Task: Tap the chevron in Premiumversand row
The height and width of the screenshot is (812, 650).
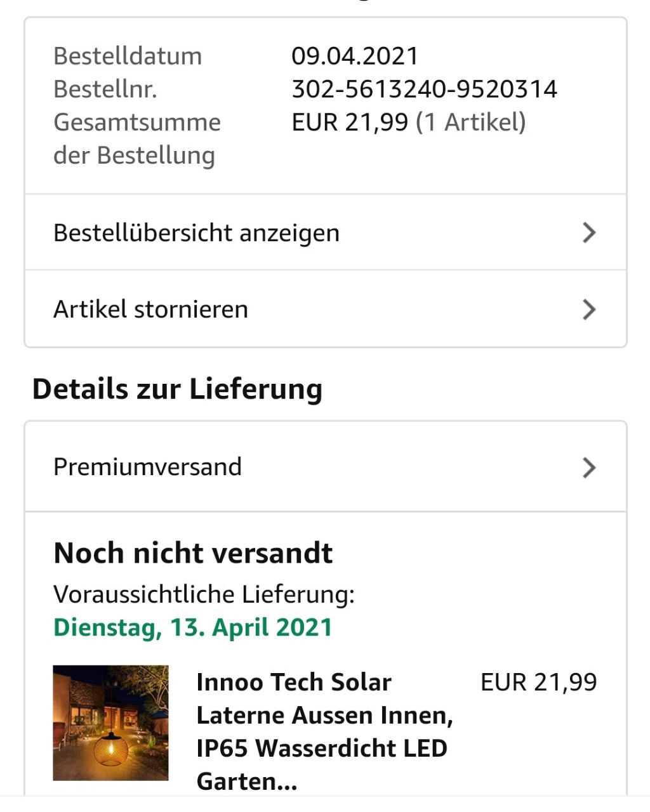Action: coord(589,468)
